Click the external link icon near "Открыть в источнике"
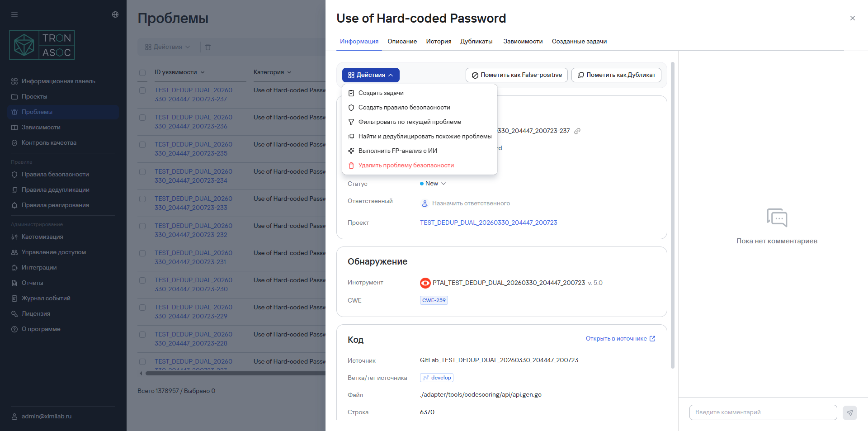This screenshot has height=431, width=868. pyautogui.click(x=652, y=339)
